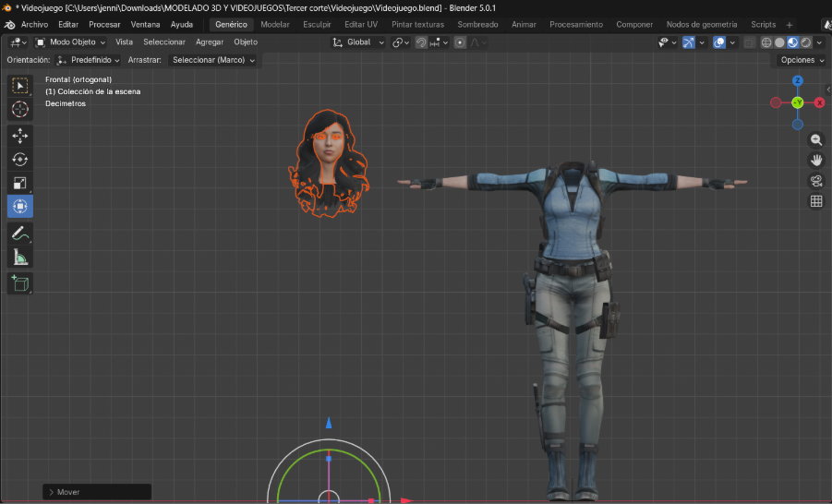Select the Select Box tool
This screenshot has width=832, height=504.
tap(20, 86)
